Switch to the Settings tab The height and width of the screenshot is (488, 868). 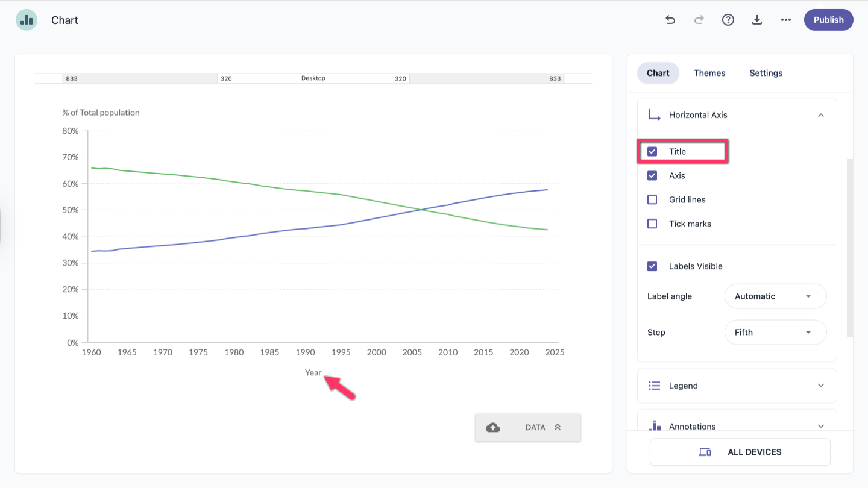tap(766, 73)
